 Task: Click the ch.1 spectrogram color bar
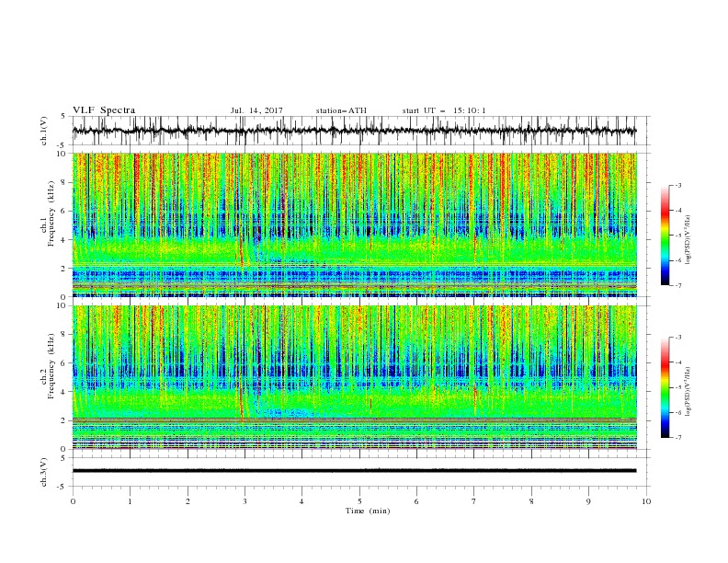tap(665, 236)
